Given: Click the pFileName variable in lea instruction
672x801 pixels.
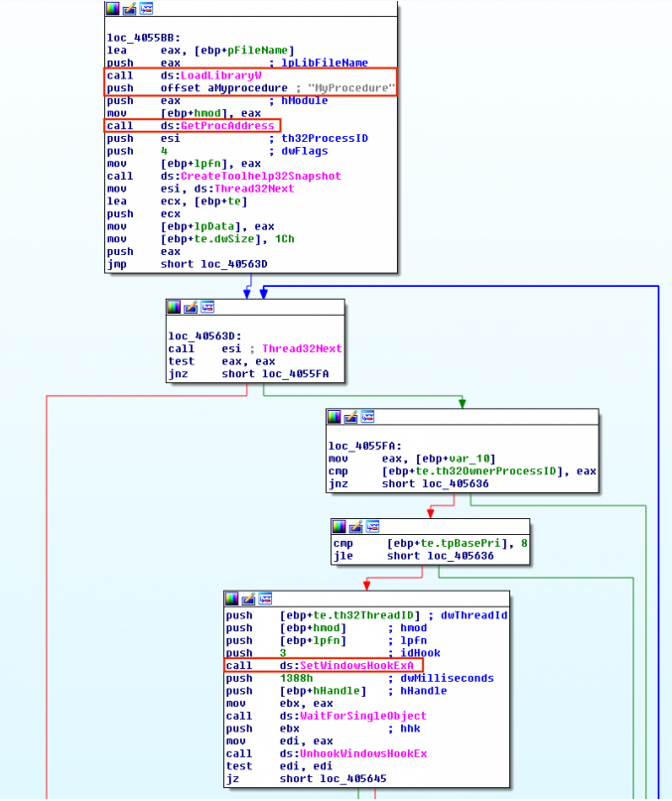Looking at the screenshot, I should pos(257,50).
